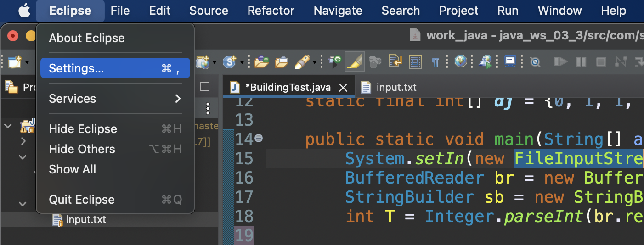This screenshot has height=245, width=644.
Task: Click the blue console monitor toolbar icon
Action: (510, 61)
